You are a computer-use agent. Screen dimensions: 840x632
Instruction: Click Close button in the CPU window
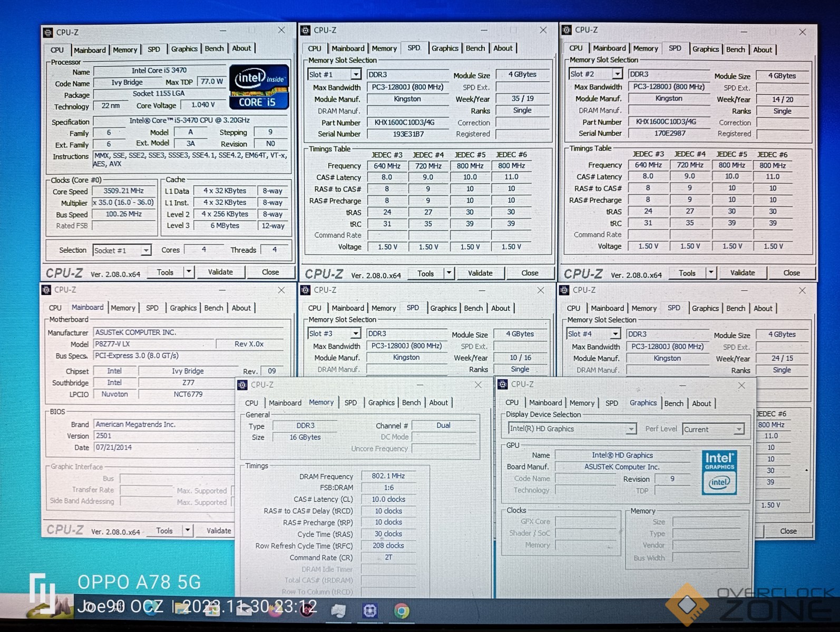[x=270, y=272]
